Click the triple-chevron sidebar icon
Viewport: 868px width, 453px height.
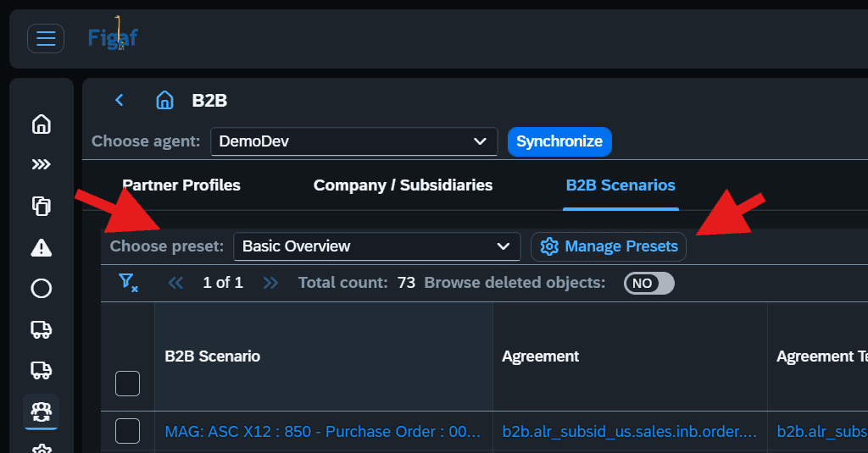[x=42, y=164]
